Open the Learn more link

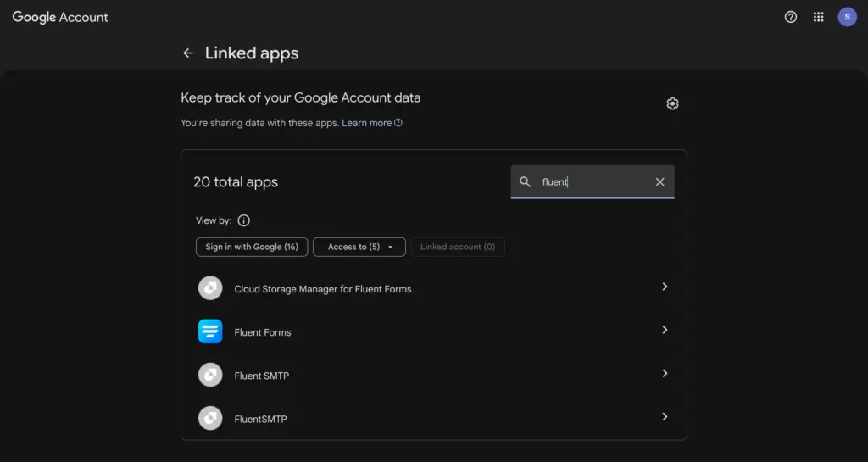tap(366, 123)
